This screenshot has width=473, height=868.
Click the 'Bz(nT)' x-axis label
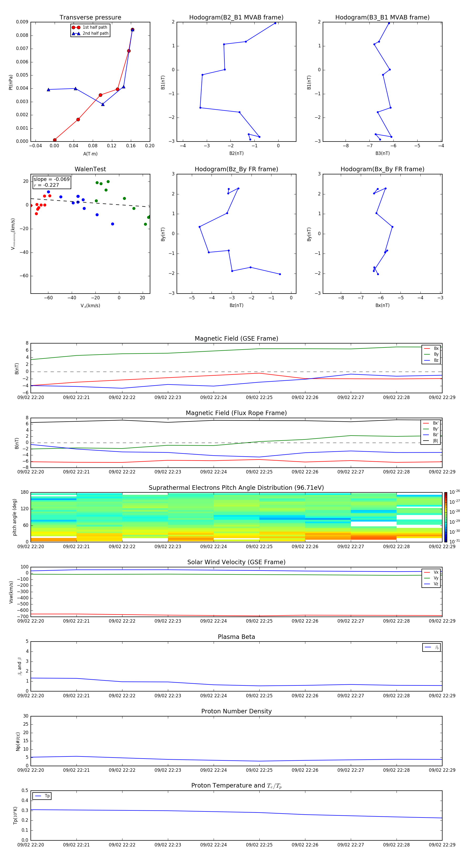point(236,305)
